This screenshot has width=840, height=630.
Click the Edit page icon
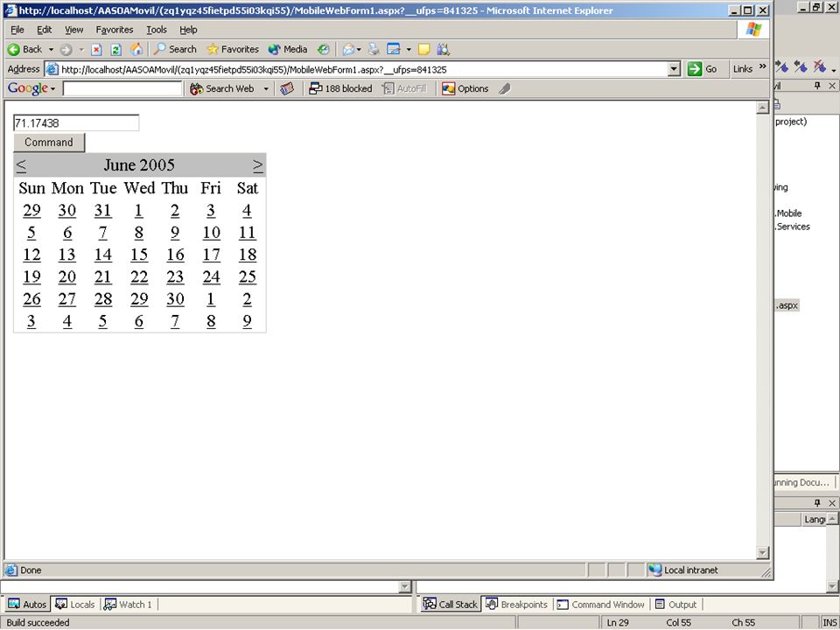[x=394, y=50]
